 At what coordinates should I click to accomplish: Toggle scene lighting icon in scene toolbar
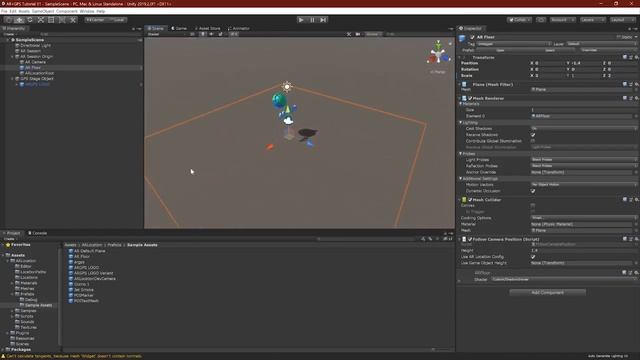tap(202, 34)
